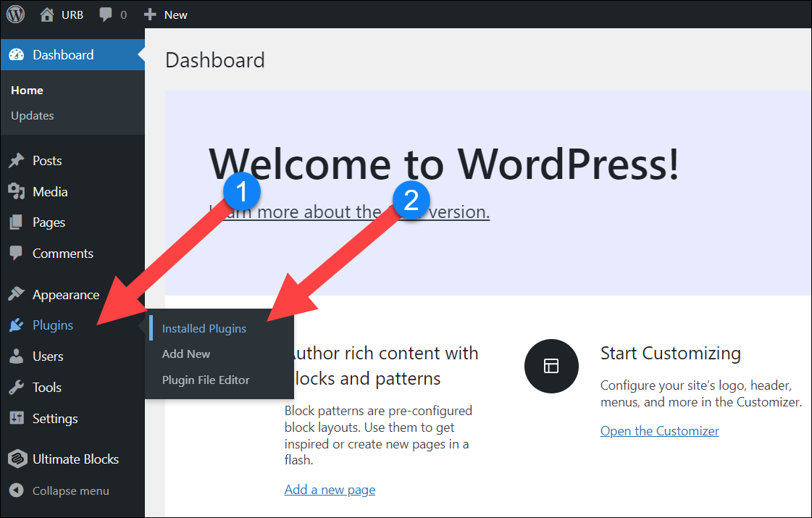Open the Plugins menu label
The height and width of the screenshot is (518, 812).
[x=53, y=325]
